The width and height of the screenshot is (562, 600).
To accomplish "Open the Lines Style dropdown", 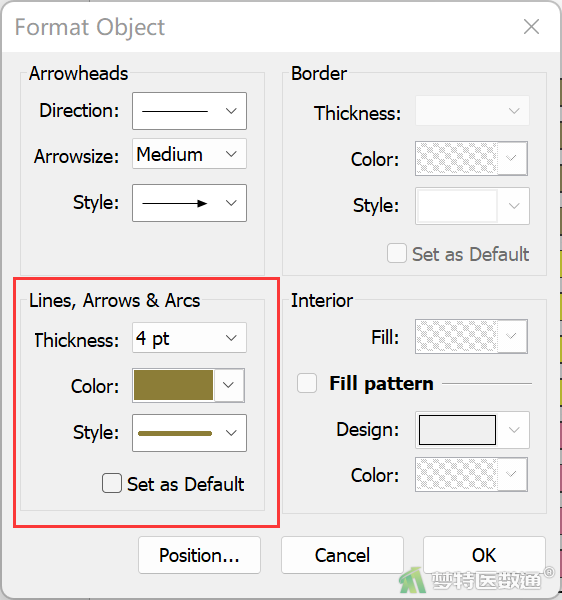I will tap(189, 433).
